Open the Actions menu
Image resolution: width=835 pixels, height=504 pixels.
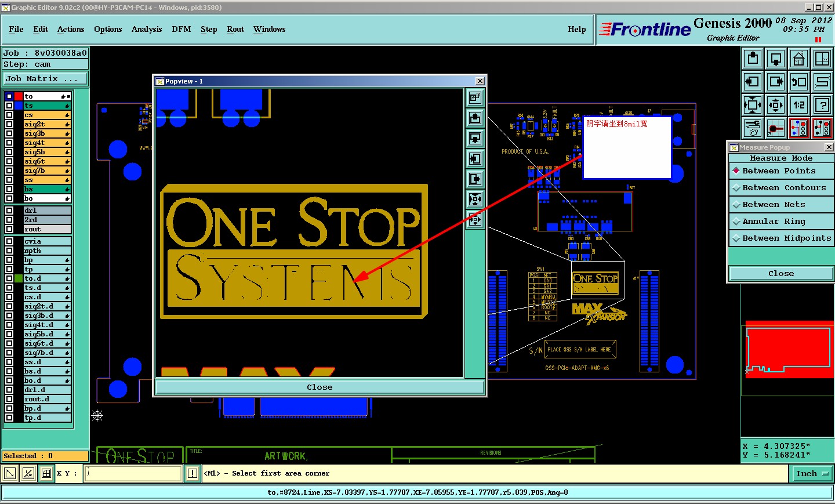(x=71, y=29)
